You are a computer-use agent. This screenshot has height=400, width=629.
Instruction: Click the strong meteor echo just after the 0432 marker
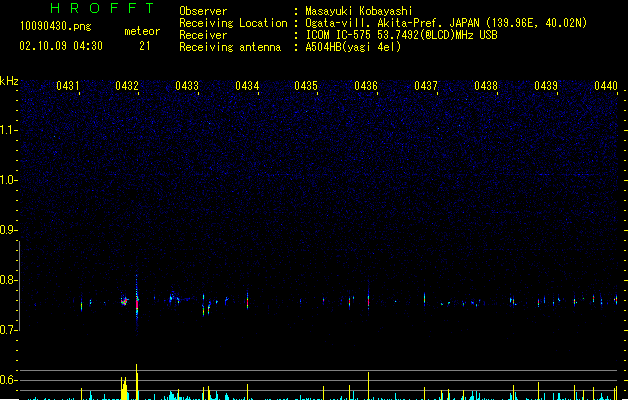137,302
